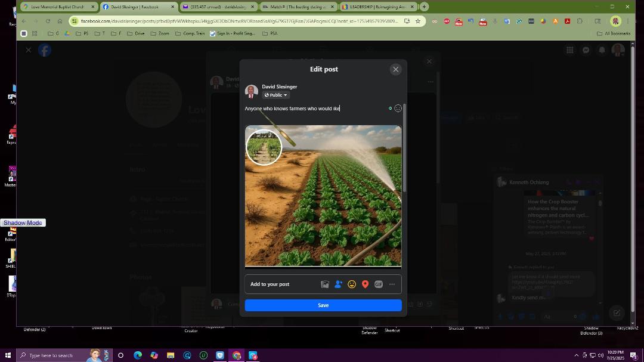Viewport: 644px width, 362px height.
Task: Open Chrome from taskbar
Action: point(237,355)
